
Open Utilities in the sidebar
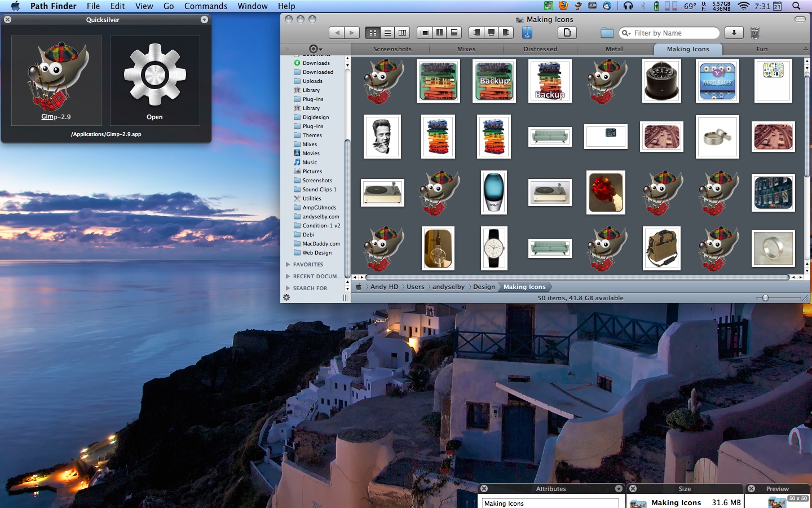pyautogui.click(x=312, y=198)
